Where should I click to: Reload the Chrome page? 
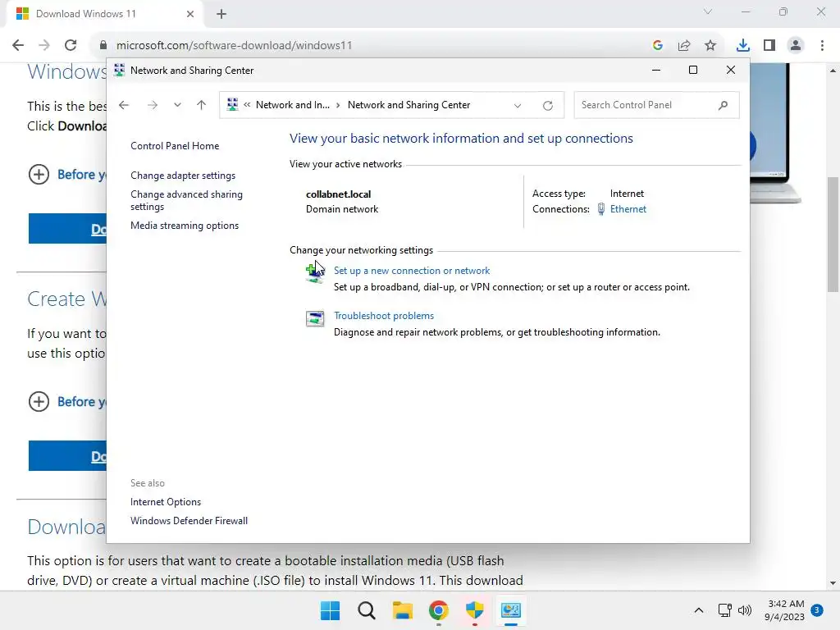tap(71, 45)
